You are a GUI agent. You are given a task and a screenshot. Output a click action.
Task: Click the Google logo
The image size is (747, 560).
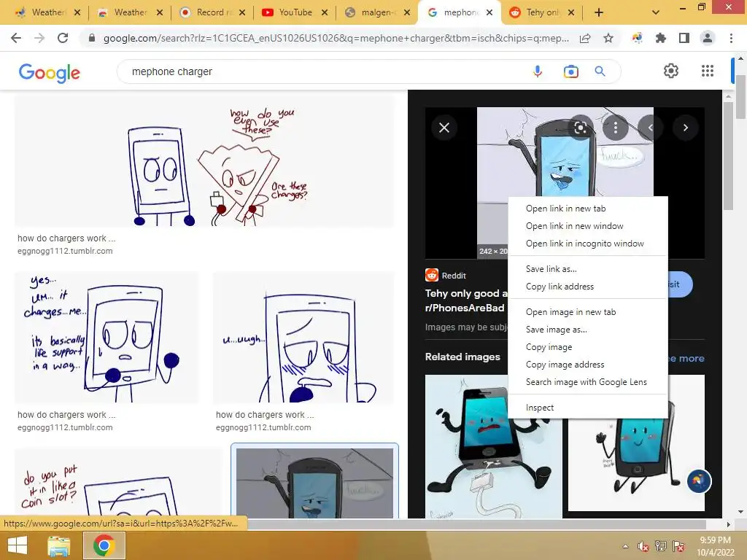coord(50,72)
